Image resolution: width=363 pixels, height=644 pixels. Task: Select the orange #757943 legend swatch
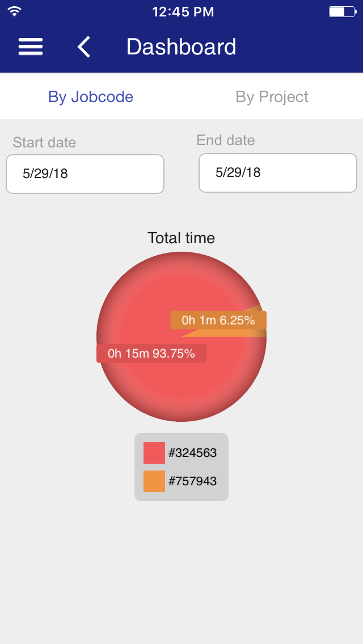tap(154, 481)
